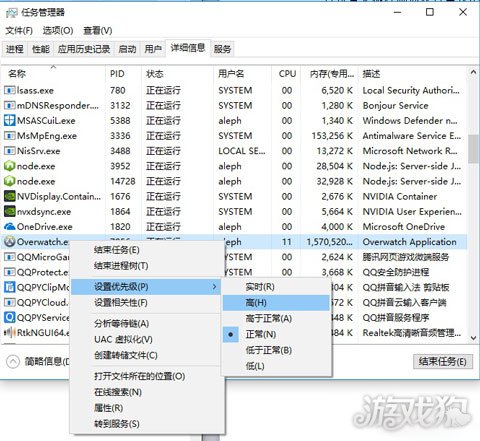Set priority to 高于正常(A)
Screen dimensions: 480x441
click(276, 319)
